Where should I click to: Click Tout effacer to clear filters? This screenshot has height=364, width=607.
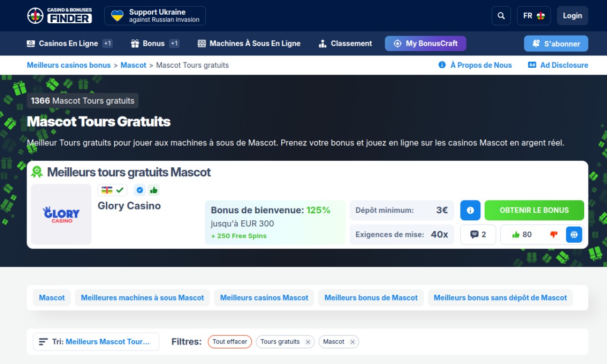pos(230,342)
